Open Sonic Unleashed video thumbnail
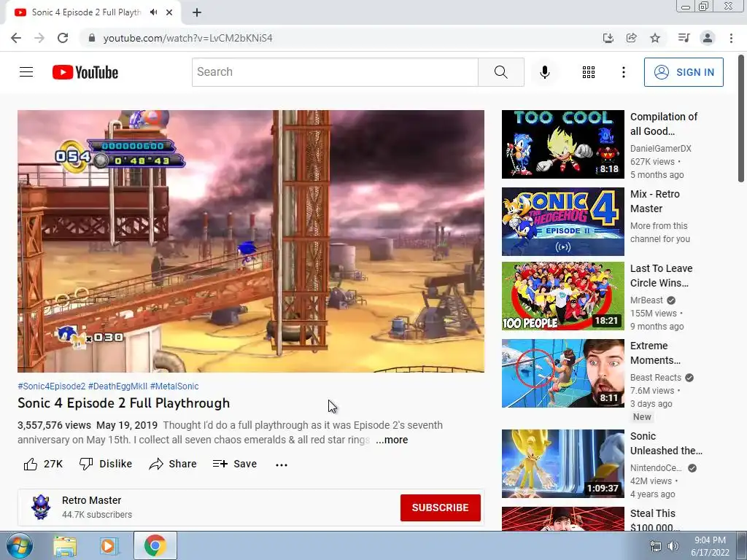Image resolution: width=747 pixels, height=560 pixels. pos(562,464)
